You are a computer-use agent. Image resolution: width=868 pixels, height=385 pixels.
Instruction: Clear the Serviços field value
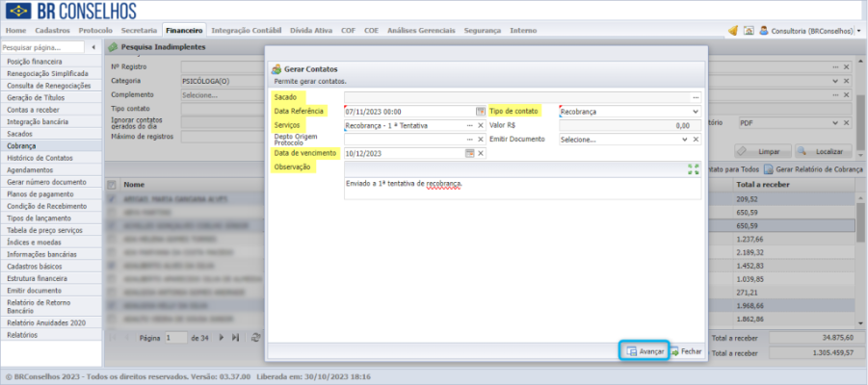click(481, 125)
